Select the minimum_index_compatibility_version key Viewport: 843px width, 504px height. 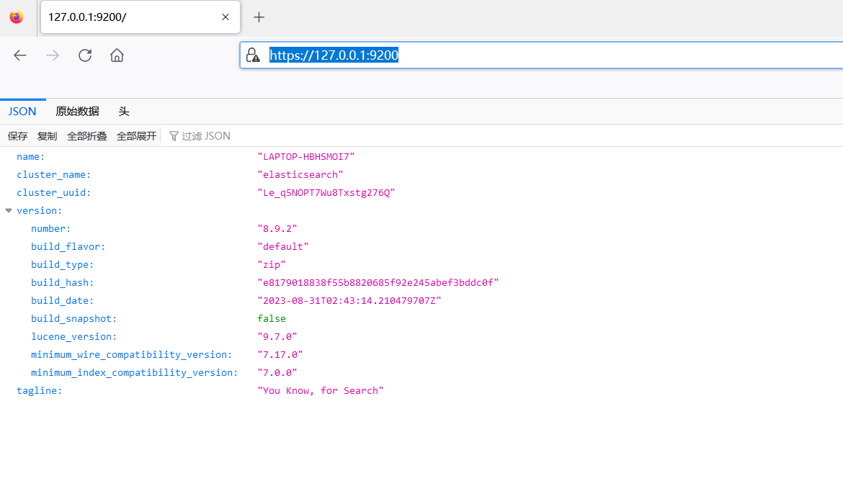135,372
